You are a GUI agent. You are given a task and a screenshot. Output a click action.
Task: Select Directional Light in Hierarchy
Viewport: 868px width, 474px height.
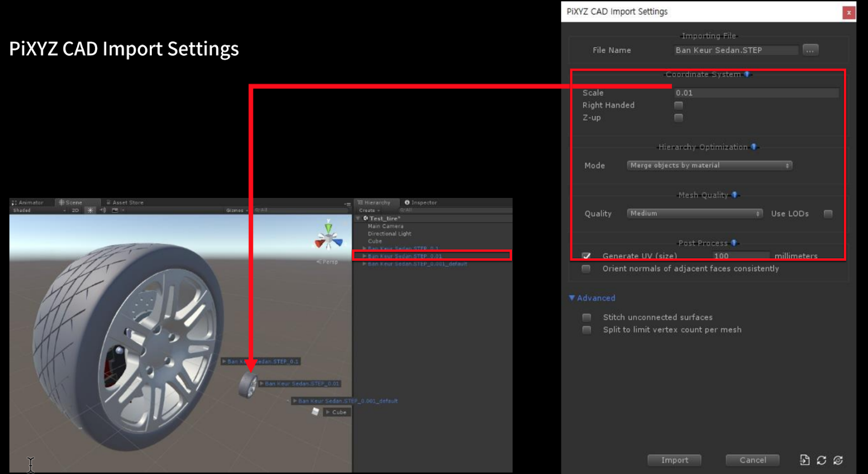click(x=390, y=234)
